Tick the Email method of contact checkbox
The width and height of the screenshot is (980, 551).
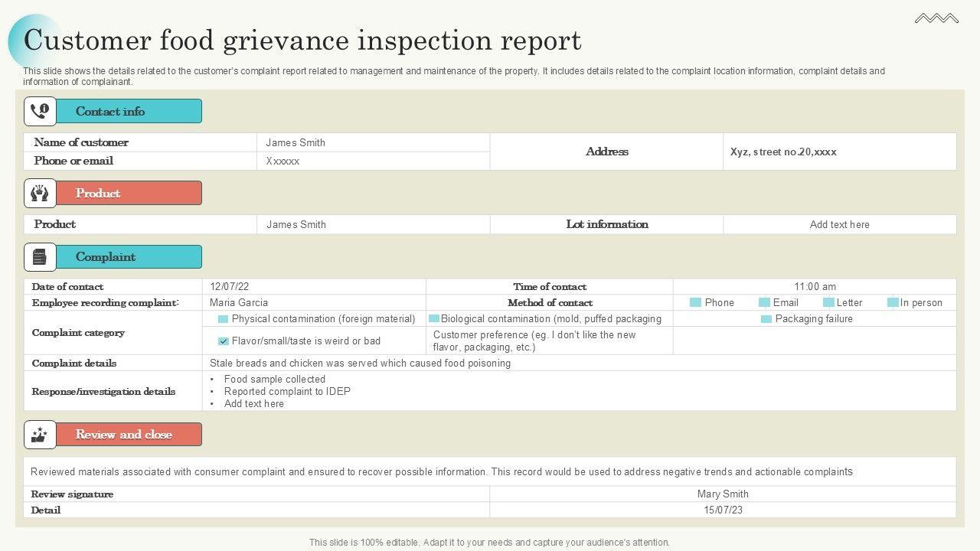764,303
